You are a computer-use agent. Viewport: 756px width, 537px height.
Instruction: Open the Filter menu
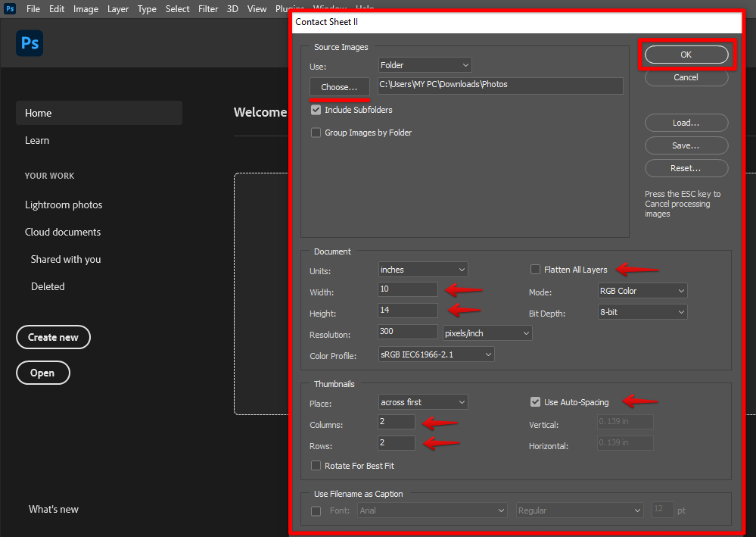point(207,9)
